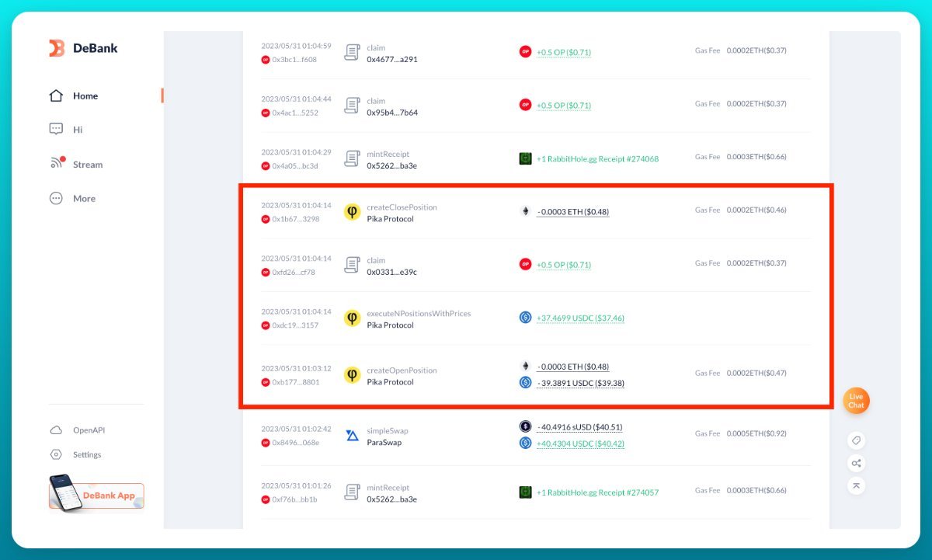Click the contract icon beside claim 0x4677...a291

tap(352, 52)
